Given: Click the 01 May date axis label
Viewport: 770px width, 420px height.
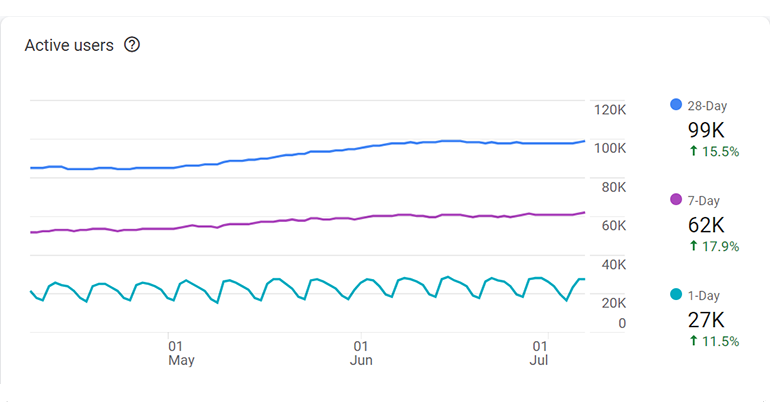Looking at the screenshot, I should 180,351.
